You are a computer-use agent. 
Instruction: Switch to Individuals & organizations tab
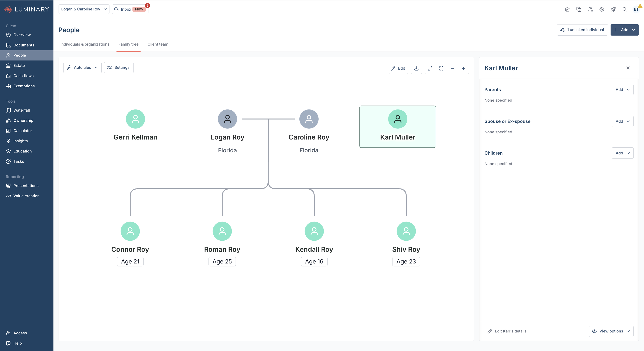[85, 44]
